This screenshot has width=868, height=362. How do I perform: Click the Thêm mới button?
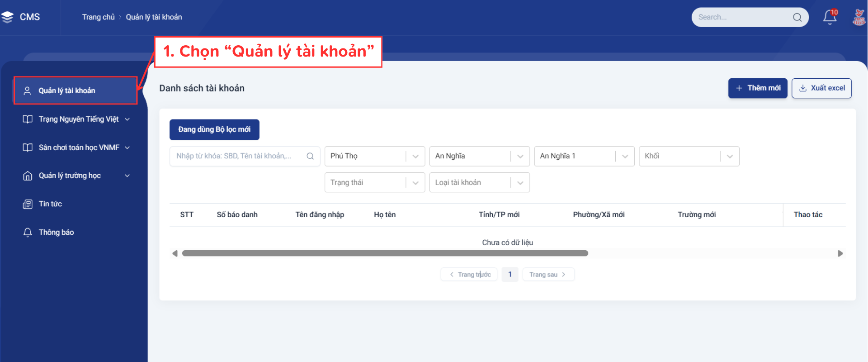[758, 88]
